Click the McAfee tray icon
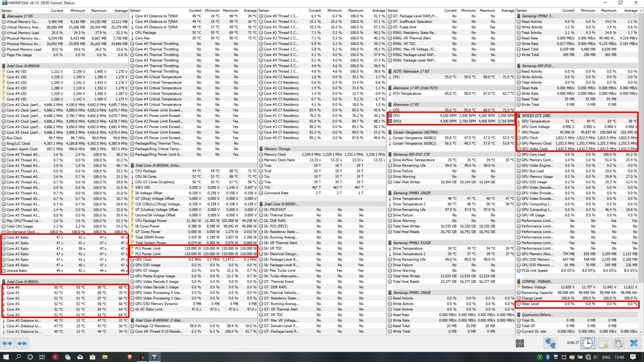Image resolution: width=644 pixels, height=362 pixels. [564, 357]
